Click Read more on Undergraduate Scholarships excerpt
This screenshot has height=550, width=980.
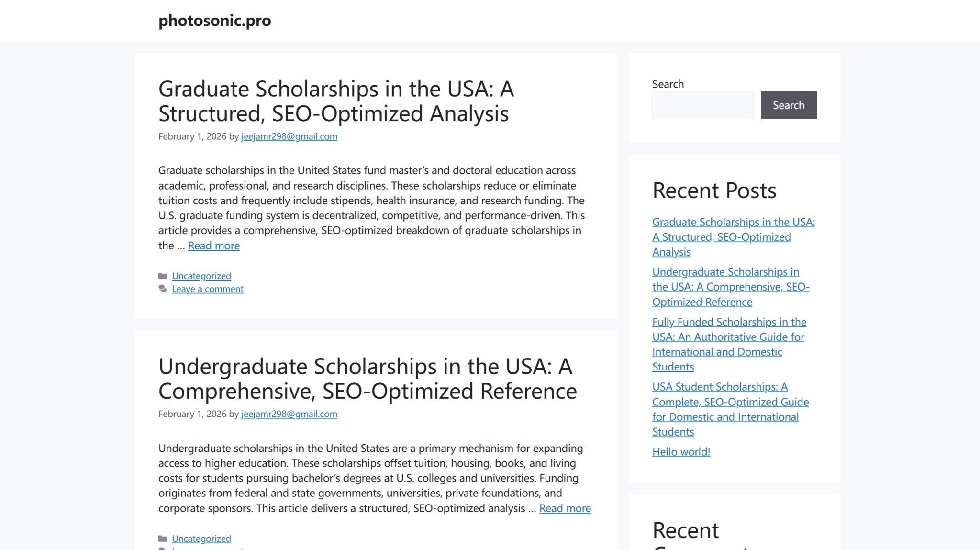(565, 508)
